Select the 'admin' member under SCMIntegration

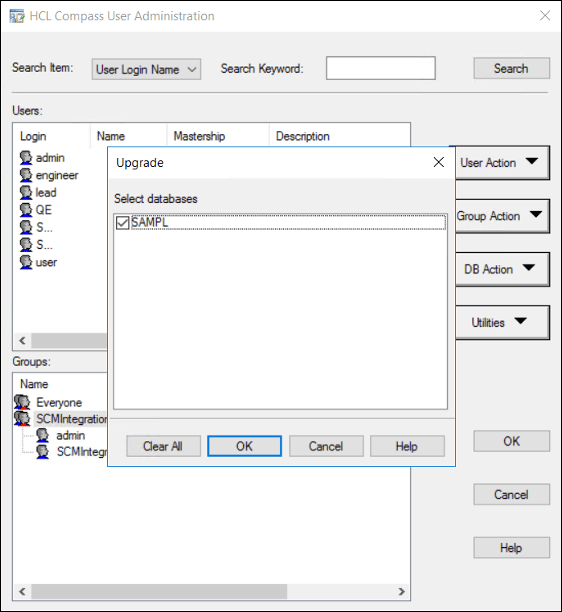[71, 435]
